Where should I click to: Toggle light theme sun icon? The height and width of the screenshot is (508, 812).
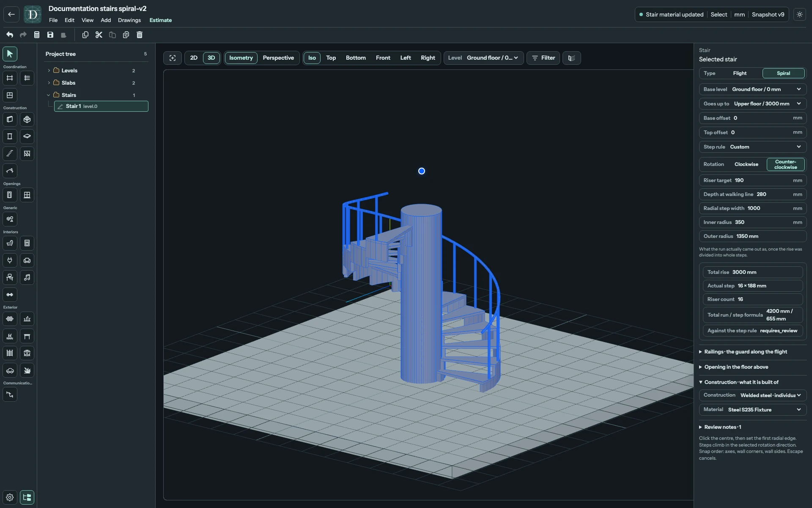pyautogui.click(x=800, y=14)
